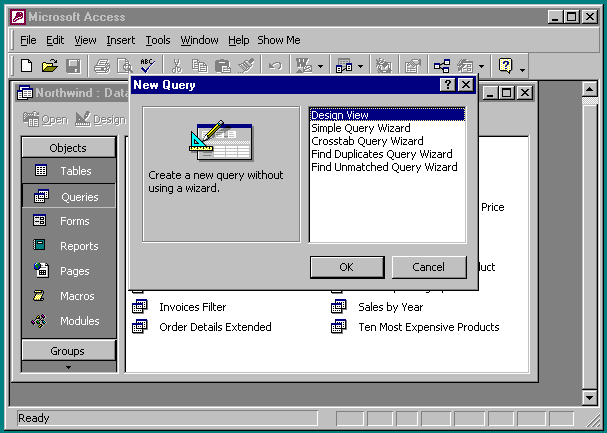607x433 pixels.
Task: Open the File menu
Action: click(28, 40)
